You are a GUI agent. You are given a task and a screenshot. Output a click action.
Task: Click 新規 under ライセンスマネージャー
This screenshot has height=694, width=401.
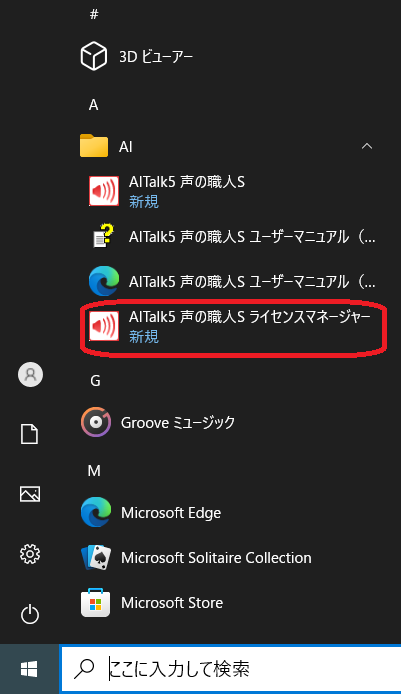pyautogui.click(x=144, y=337)
